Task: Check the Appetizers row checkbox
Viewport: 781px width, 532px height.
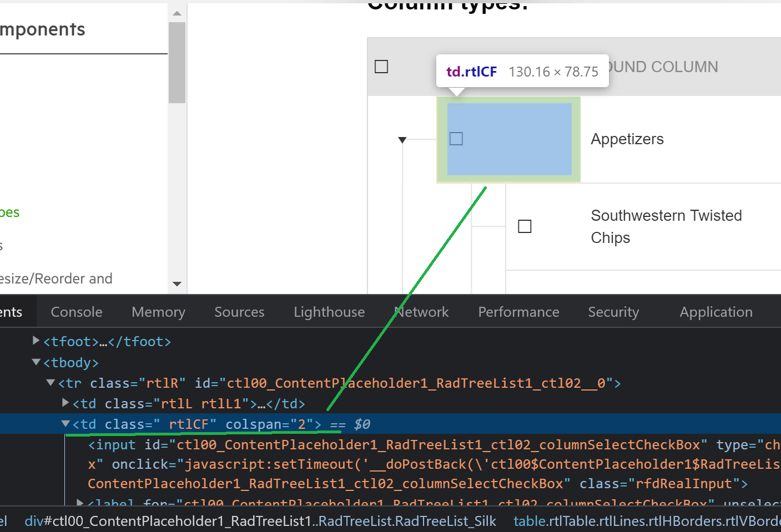Action: [x=456, y=139]
